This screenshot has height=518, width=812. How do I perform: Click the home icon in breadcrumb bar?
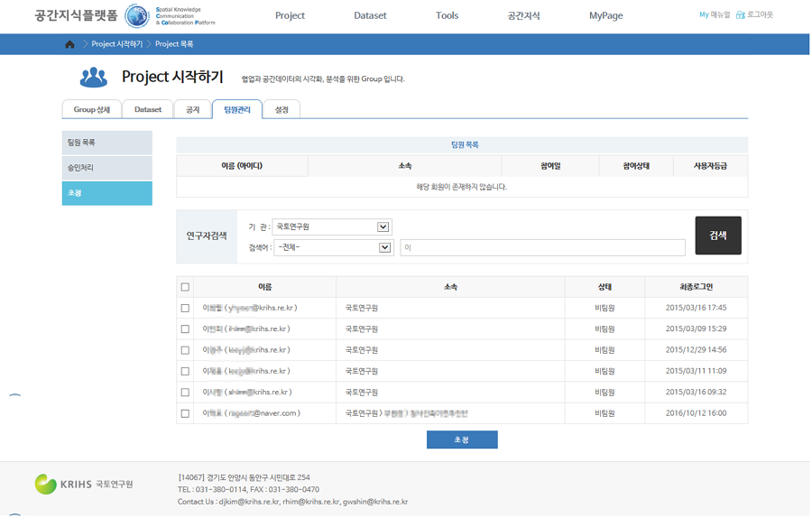point(69,44)
